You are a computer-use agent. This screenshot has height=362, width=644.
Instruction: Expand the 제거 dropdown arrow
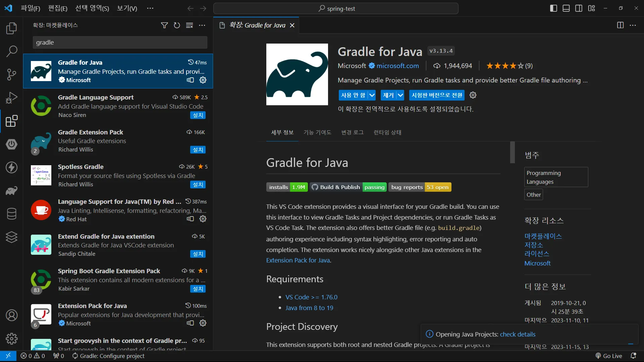[400, 95]
